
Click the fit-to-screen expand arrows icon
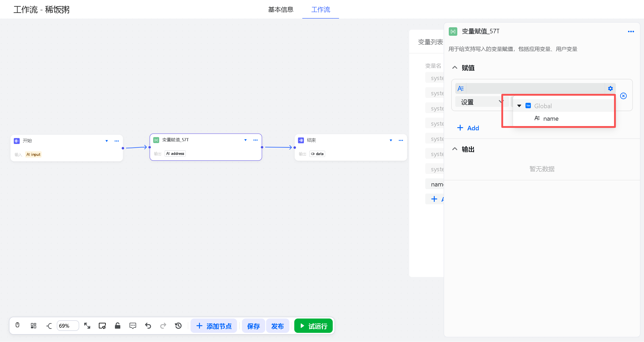[87, 326]
